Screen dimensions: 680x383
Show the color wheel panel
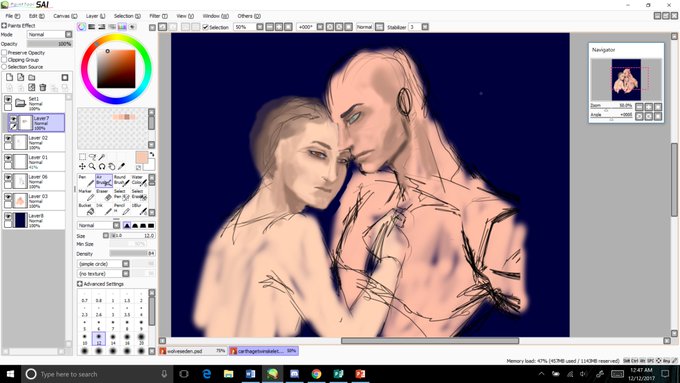82,27
